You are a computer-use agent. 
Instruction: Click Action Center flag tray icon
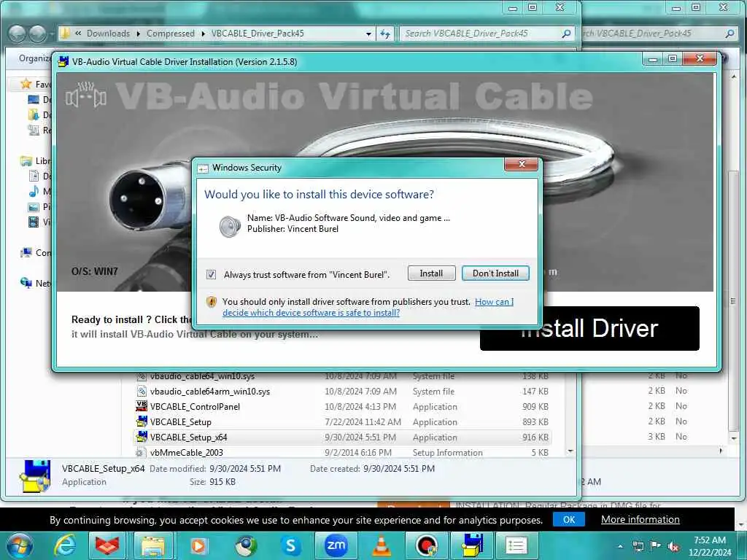[656, 545]
